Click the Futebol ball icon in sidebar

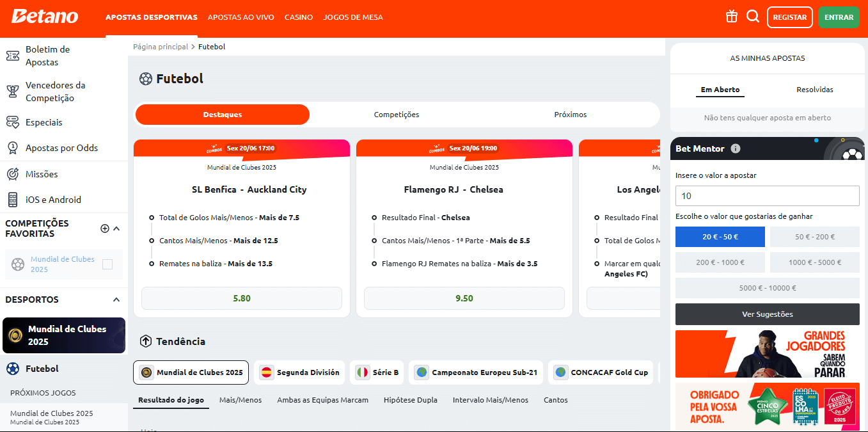click(x=13, y=369)
